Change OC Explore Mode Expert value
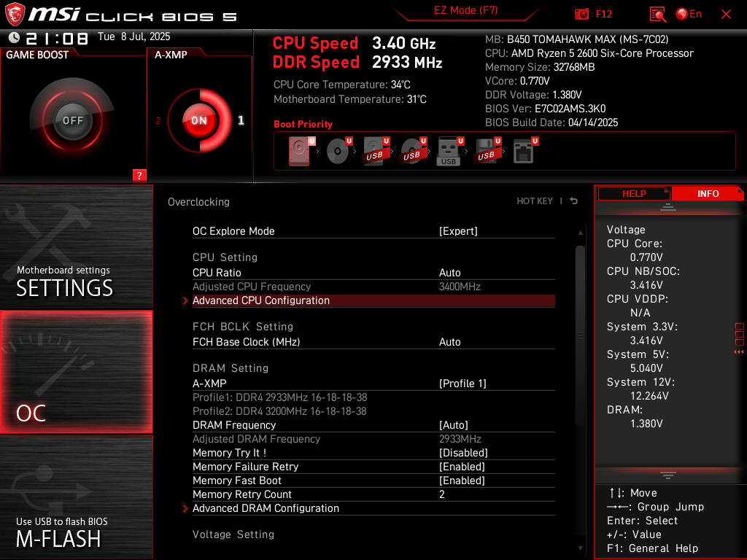The width and height of the screenshot is (747, 560). pos(458,231)
